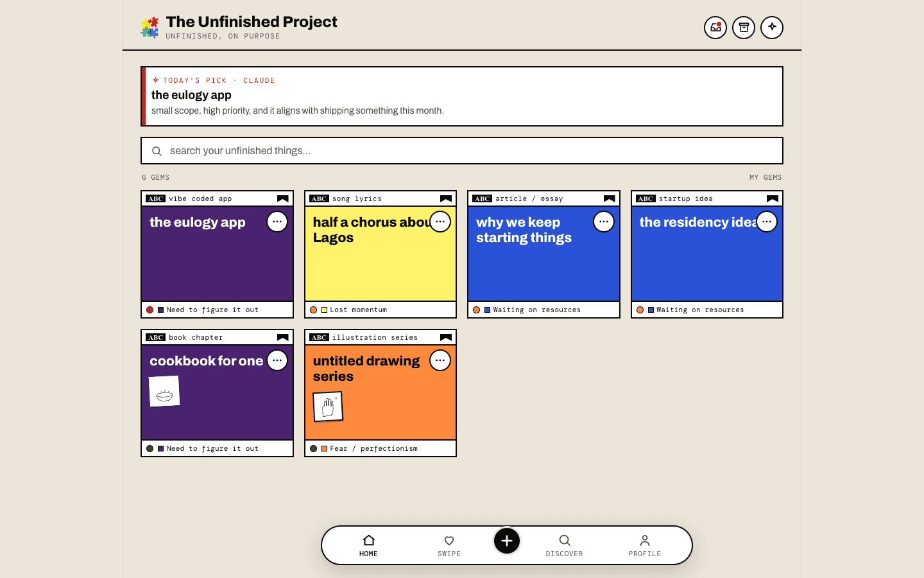Click the ABC badge on book chapter card
Screen dimensions: 924x578
coord(155,338)
